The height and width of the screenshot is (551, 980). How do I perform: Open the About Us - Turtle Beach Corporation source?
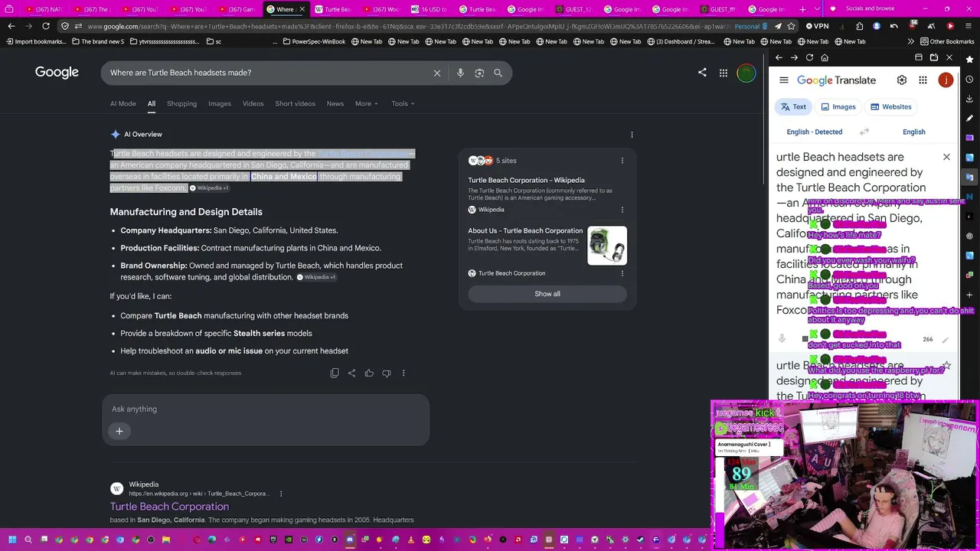point(525,231)
